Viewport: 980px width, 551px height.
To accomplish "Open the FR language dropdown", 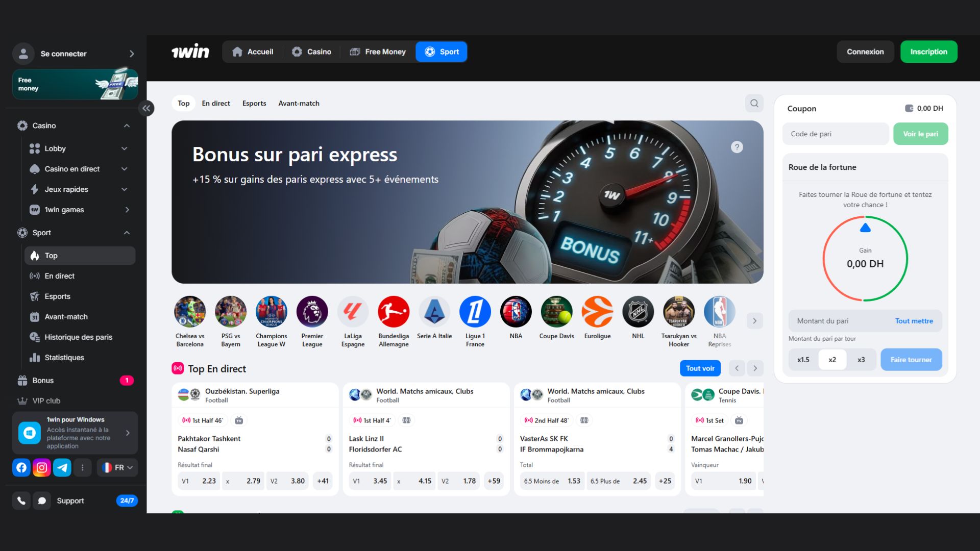I will point(117,467).
